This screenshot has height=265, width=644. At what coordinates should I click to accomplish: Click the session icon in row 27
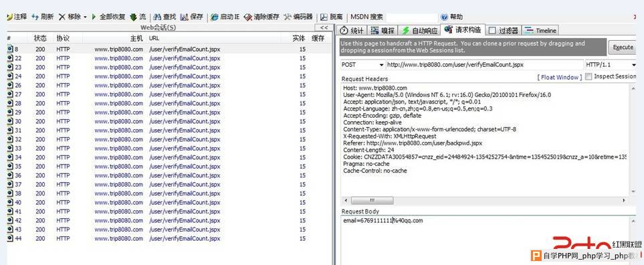(10, 94)
